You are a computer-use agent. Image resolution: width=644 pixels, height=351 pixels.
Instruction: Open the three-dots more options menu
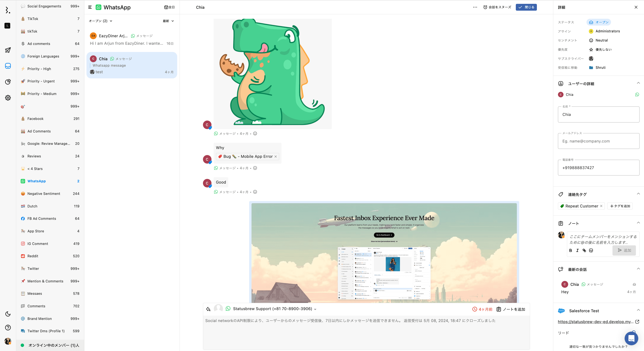click(x=475, y=7)
